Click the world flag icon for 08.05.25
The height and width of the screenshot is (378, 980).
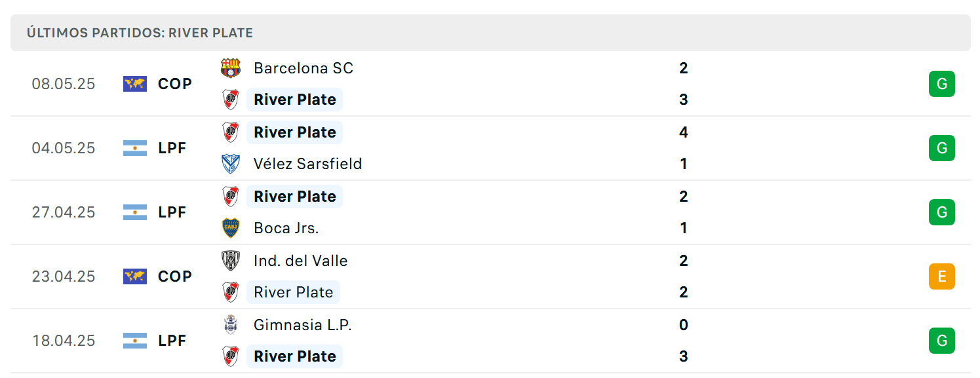[x=135, y=84]
